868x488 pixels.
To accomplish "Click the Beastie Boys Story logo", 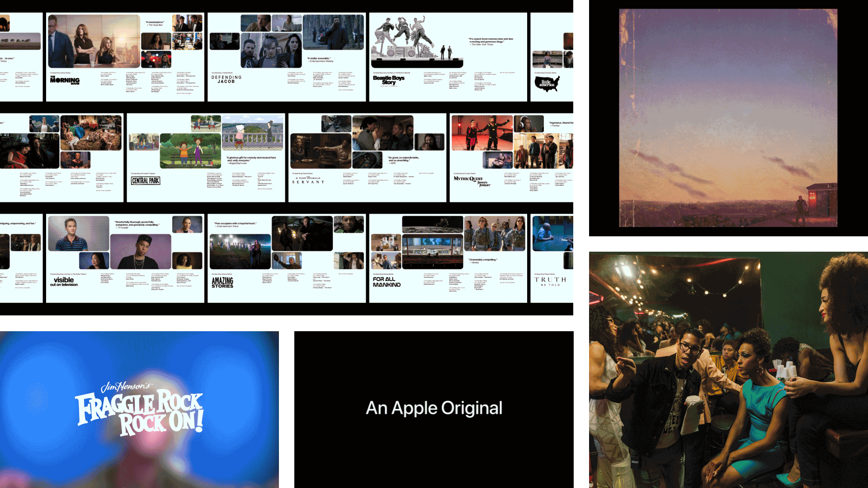I will tap(389, 80).
